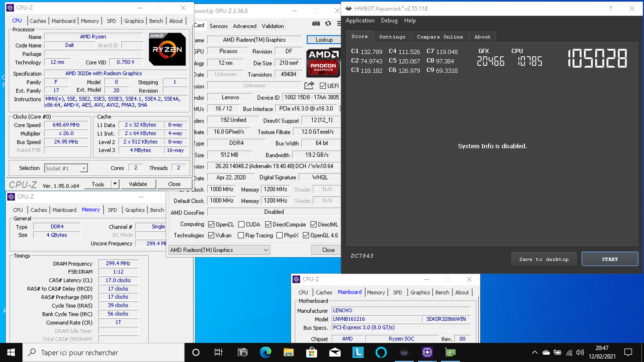The image size is (644, 362).
Task: Click the HWBOT Aquamark help question mark icon
Action: pyautogui.click(x=610, y=8)
